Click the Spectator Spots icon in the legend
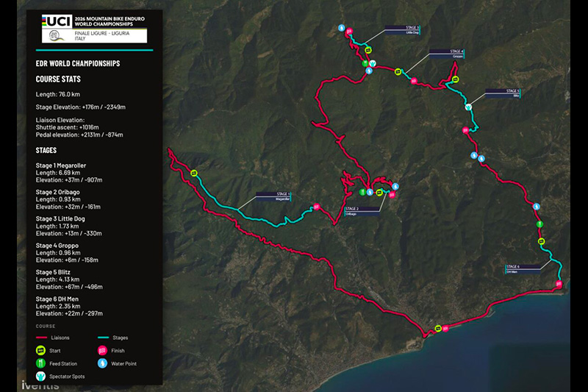This screenshot has width=588, height=392. (x=40, y=377)
